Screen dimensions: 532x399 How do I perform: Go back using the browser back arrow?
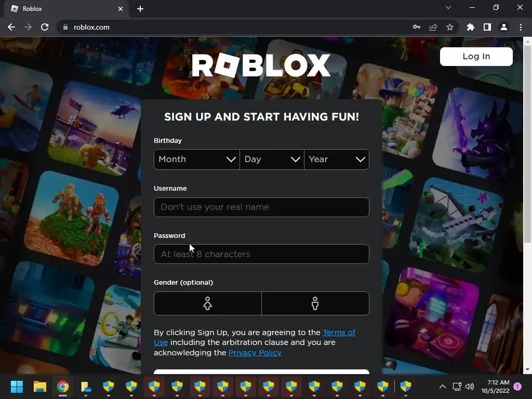click(x=11, y=27)
